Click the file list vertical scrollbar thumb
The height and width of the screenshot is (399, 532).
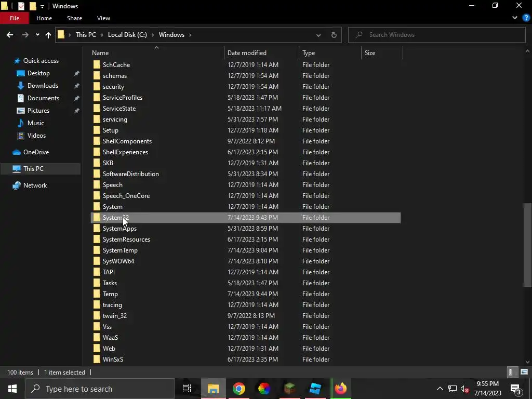click(x=527, y=245)
